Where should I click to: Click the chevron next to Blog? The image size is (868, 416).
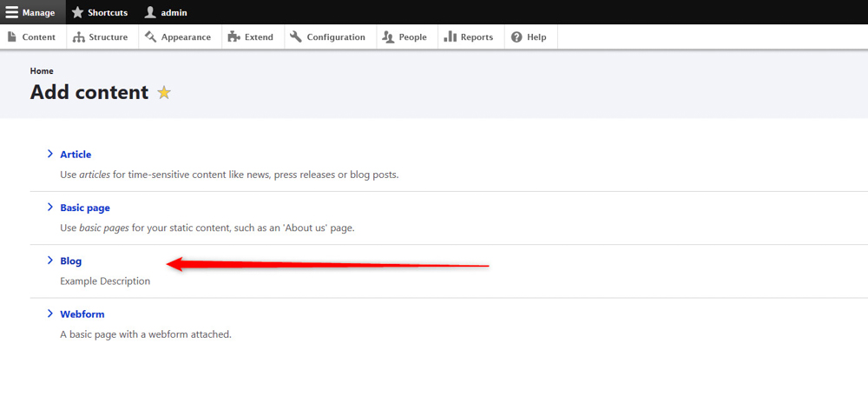pyautogui.click(x=50, y=260)
